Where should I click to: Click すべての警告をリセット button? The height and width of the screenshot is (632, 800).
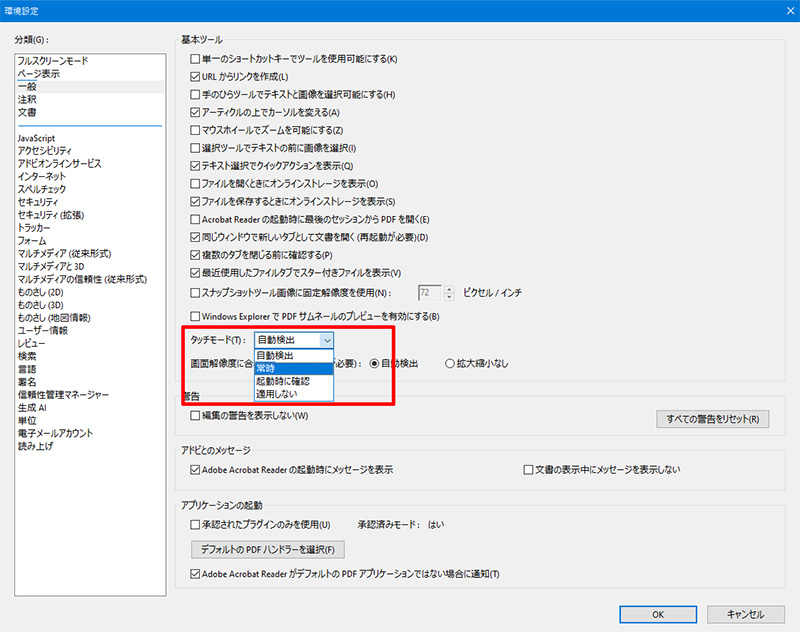click(x=712, y=419)
